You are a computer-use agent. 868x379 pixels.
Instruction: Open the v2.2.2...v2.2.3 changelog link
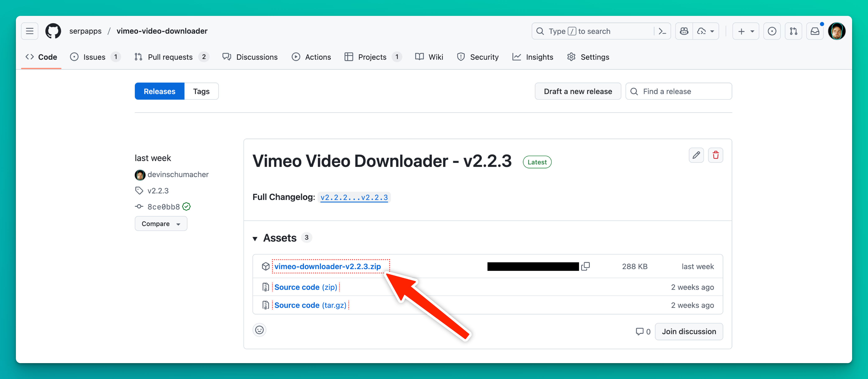(x=354, y=197)
